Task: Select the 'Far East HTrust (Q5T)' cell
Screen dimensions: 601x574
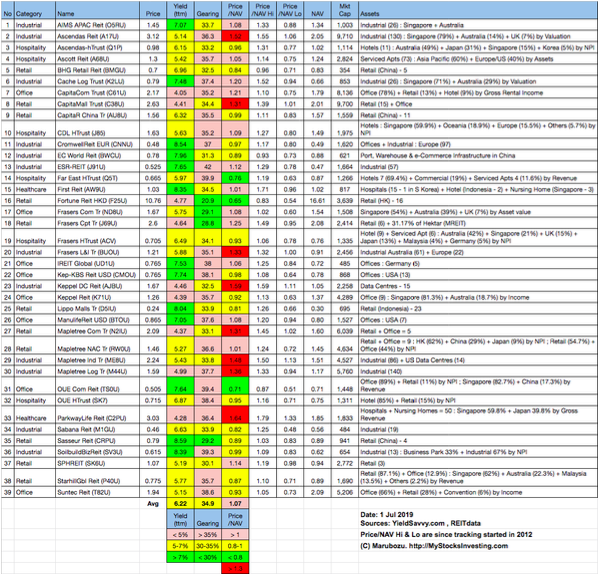Action: click(98, 178)
